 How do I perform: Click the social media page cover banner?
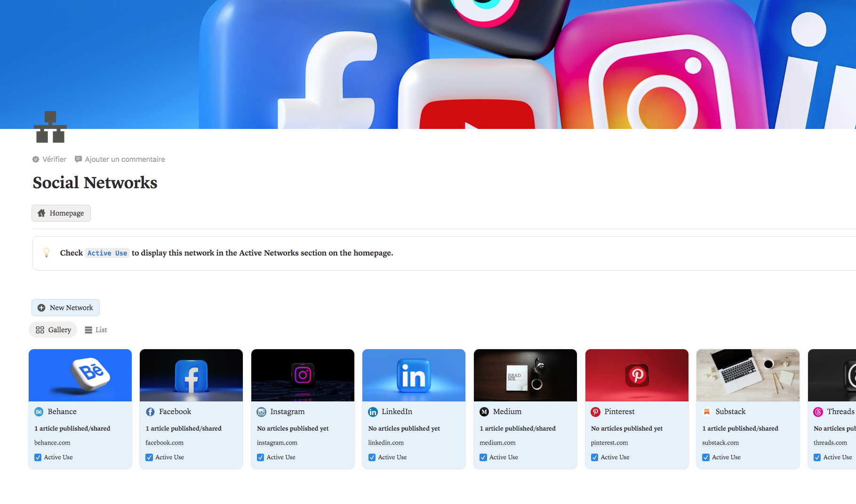click(428, 64)
